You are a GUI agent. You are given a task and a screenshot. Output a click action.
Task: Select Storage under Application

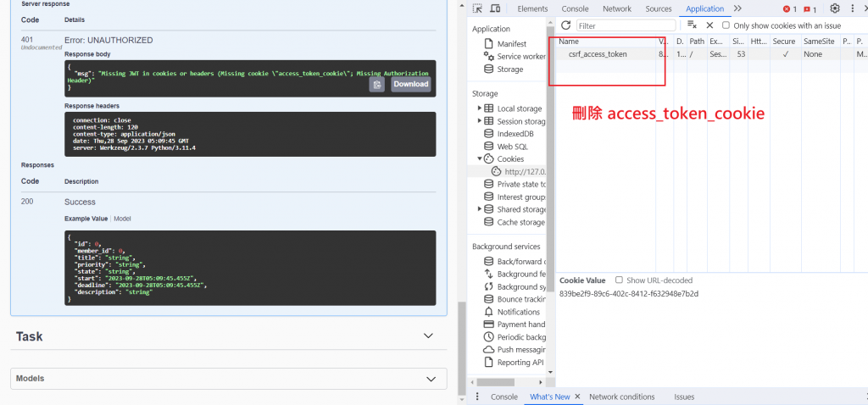(x=504, y=69)
